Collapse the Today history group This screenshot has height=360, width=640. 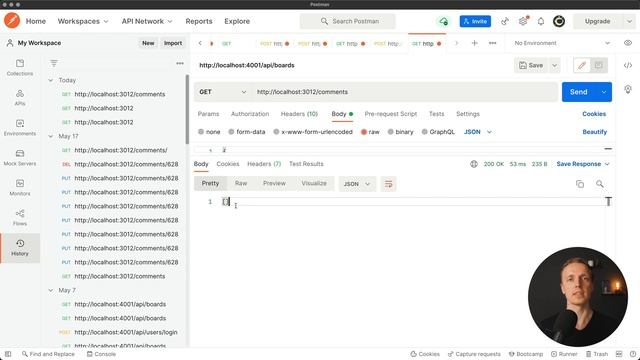(x=51, y=80)
